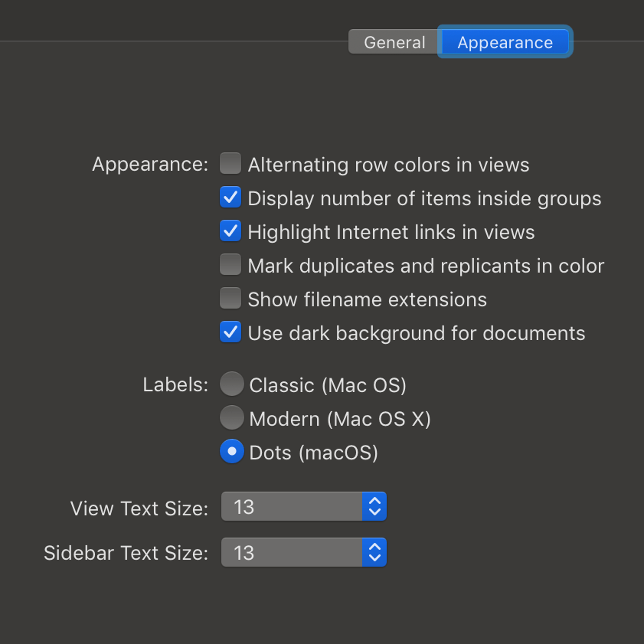
Task: Click the 'Sidebar Text Size:' label
Action: tap(126, 553)
